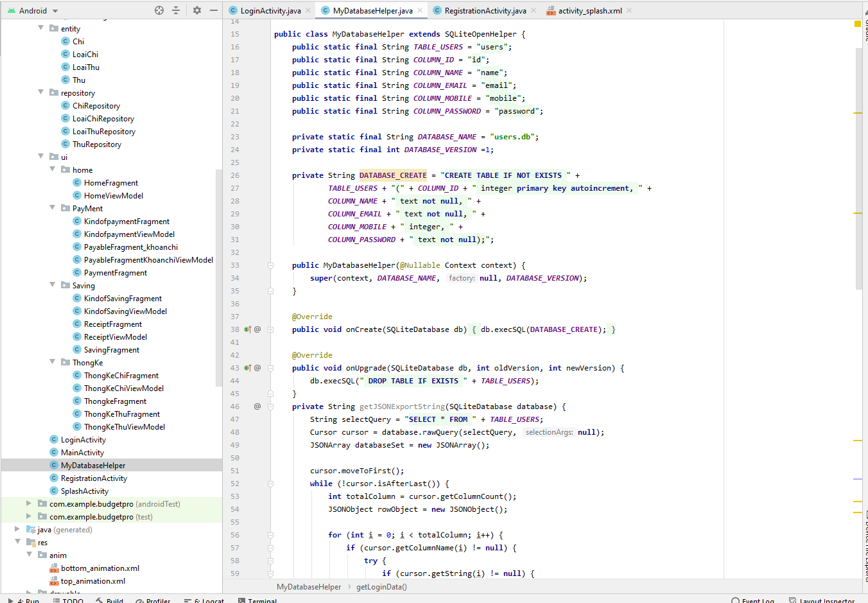Open the TODO tool window
The image size is (868, 603).
coord(68,600)
